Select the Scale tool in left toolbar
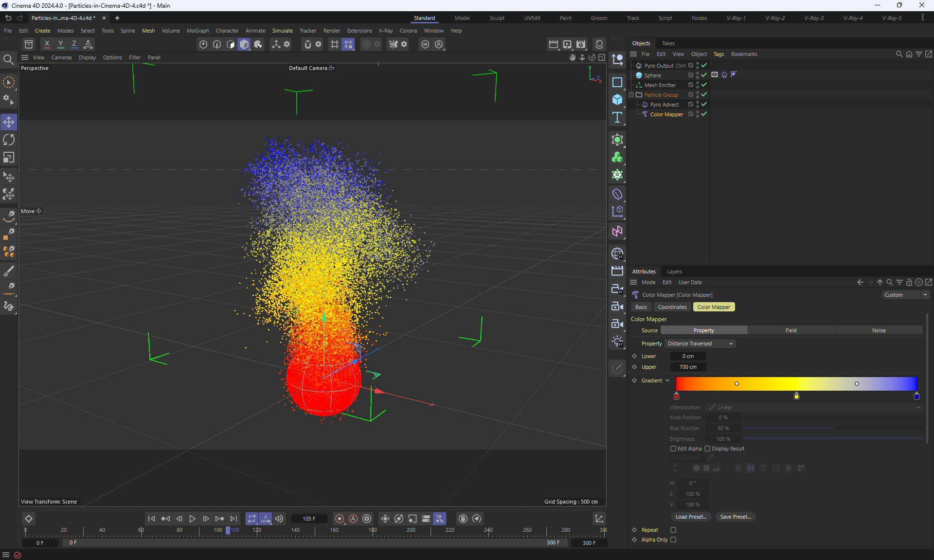This screenshot has height=560, width=934. pos(9,158)
